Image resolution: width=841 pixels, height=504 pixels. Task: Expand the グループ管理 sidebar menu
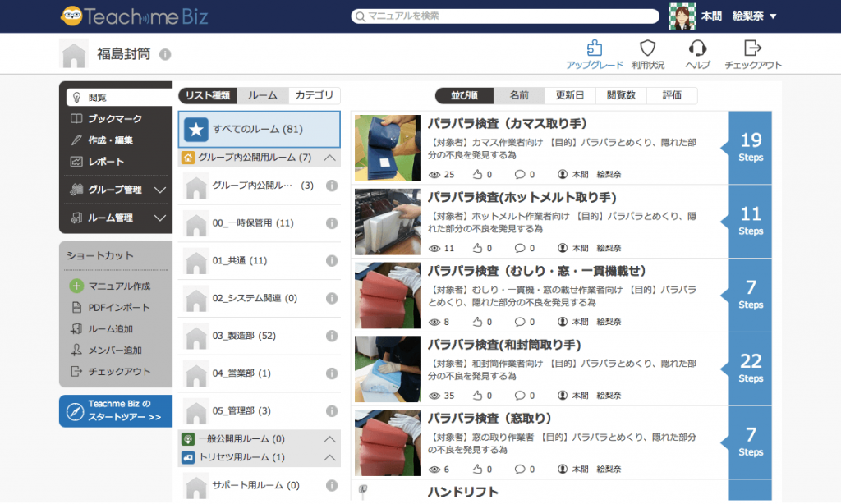coord(160,190)
